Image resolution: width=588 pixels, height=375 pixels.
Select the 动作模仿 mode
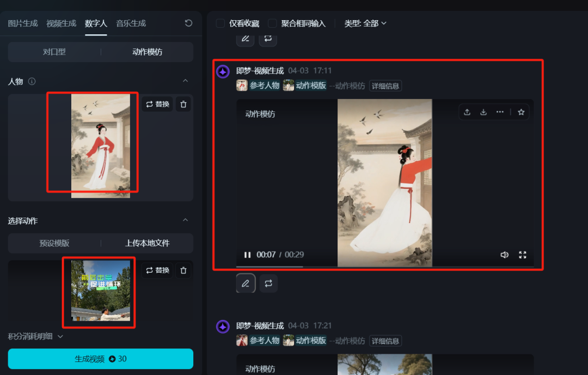[148, 52]
